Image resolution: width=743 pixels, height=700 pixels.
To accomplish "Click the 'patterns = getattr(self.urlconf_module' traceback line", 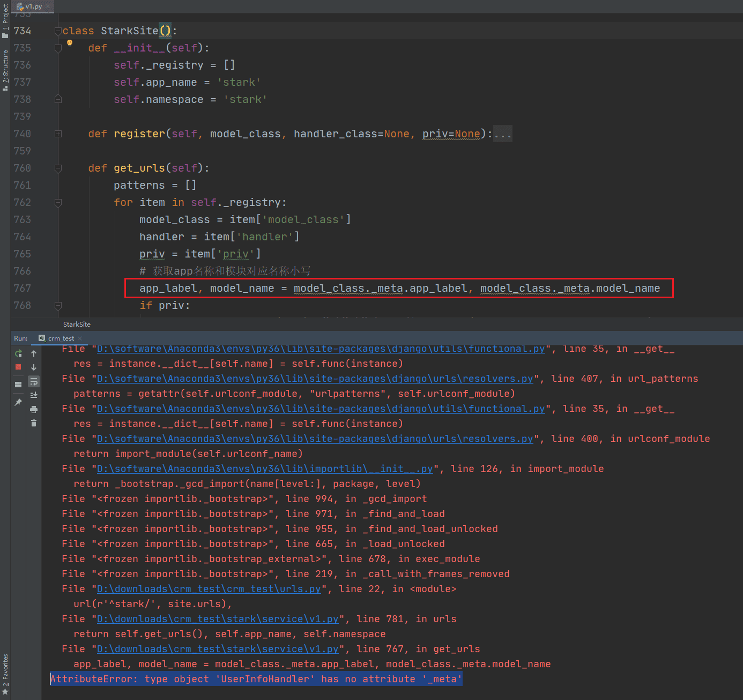I will click(x=294, y=394).
